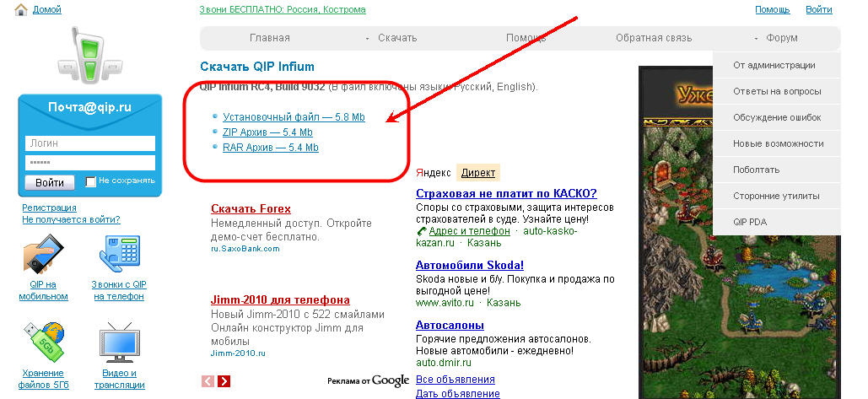Select QIP PDA forum entry
The width and height of the screenshot is (868, 399).
point(777,222)
